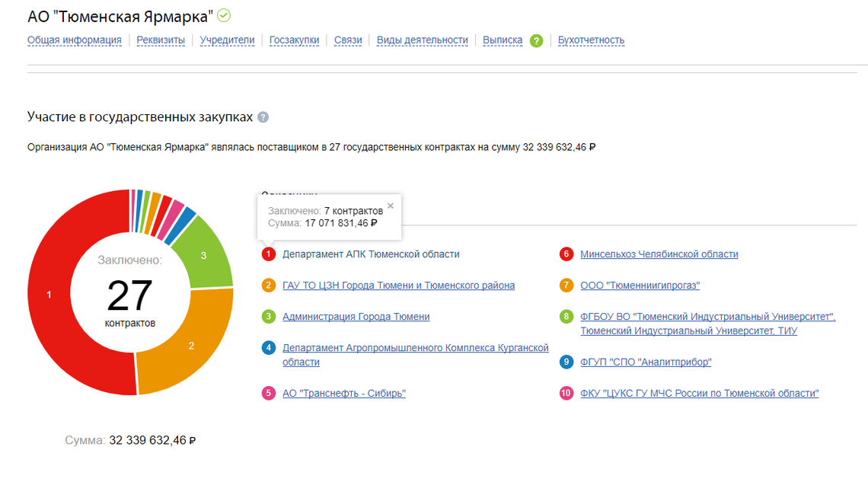The image size is (868, 479).
Task: Click the total Сумма: 32 339 632,46 ₽ below chart
Action: click(x=130, y=440)
